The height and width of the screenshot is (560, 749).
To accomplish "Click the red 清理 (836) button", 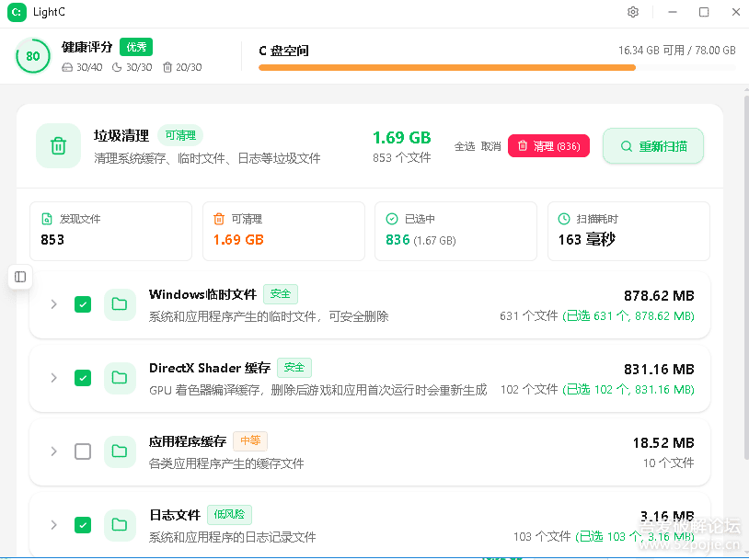I will point(548,145).
